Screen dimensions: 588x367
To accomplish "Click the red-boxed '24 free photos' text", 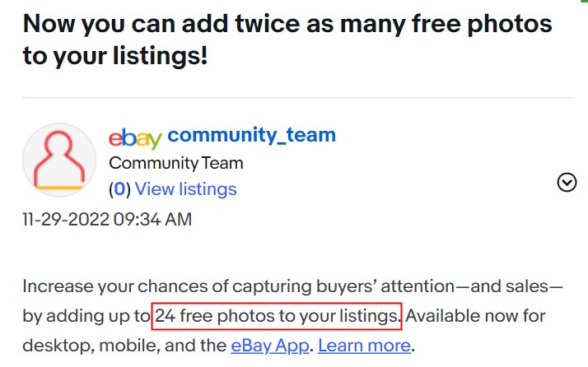I will 277,316.
